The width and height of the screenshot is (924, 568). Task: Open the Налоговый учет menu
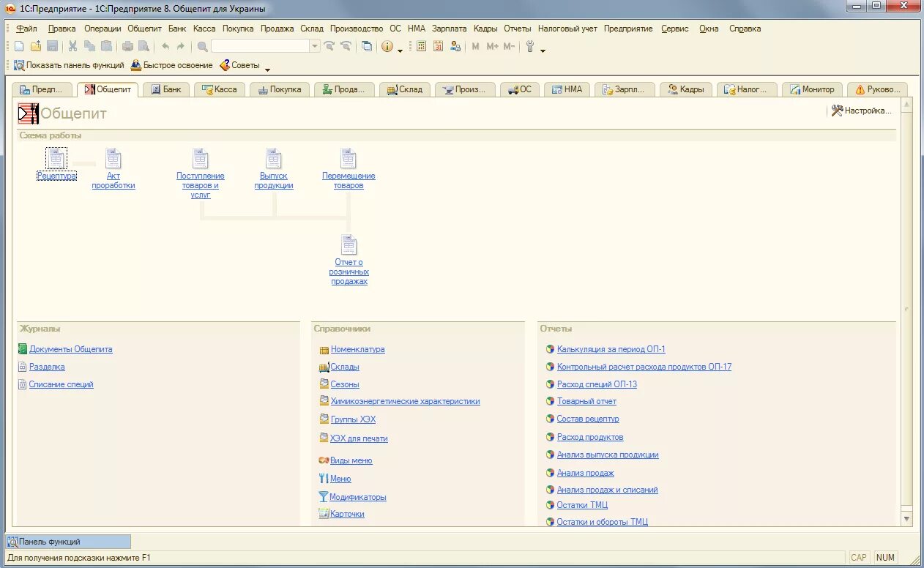(x=567, y=29)
